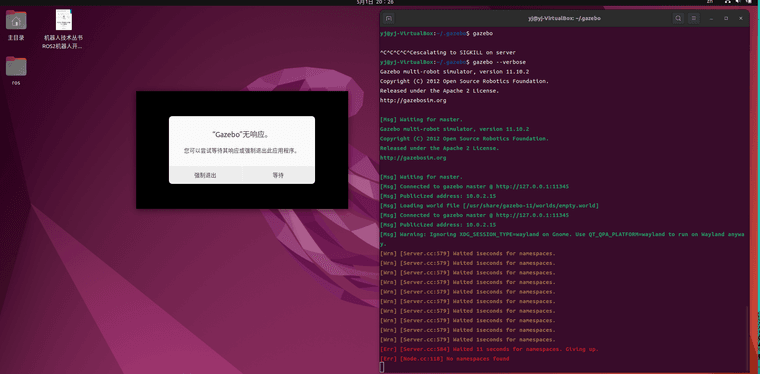Click the "Loading world file" message line
The image size is (760, 374).
tap(490, 206)
